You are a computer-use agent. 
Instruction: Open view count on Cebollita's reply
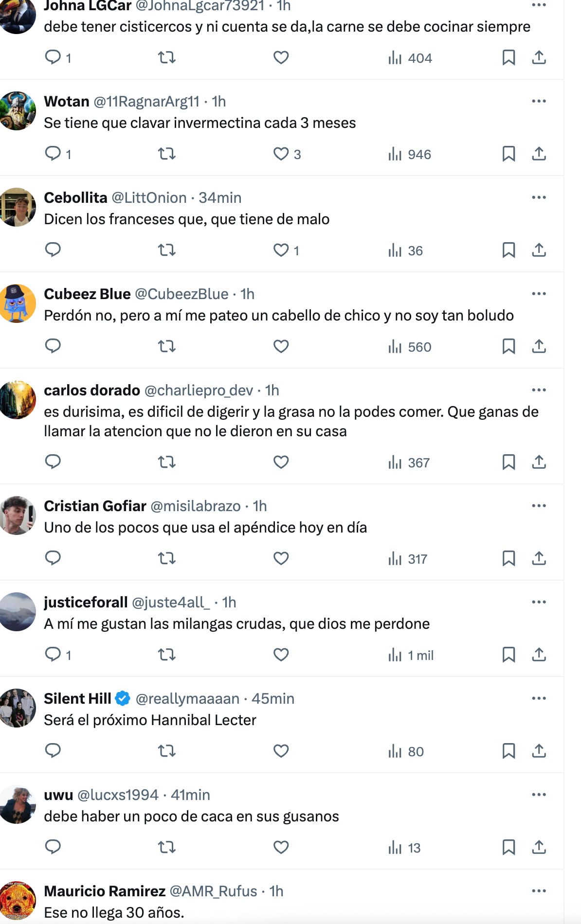coord(405,250)
